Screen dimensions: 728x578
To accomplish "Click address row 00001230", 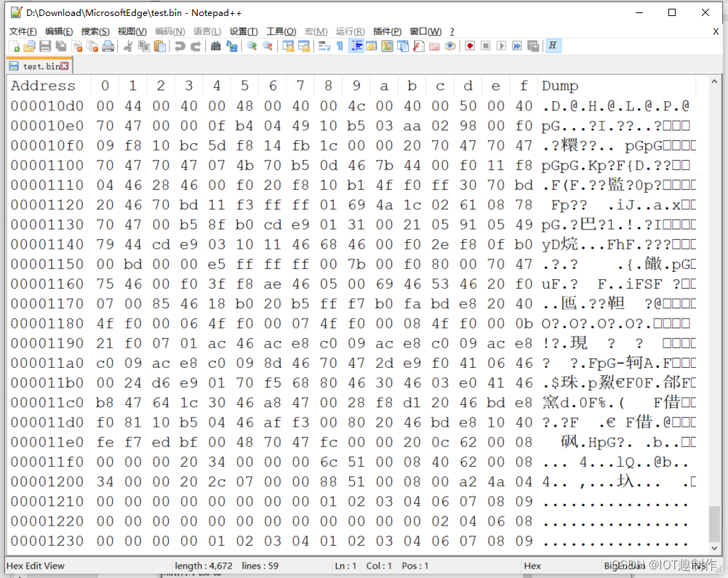I will click(x=47, y=542).
